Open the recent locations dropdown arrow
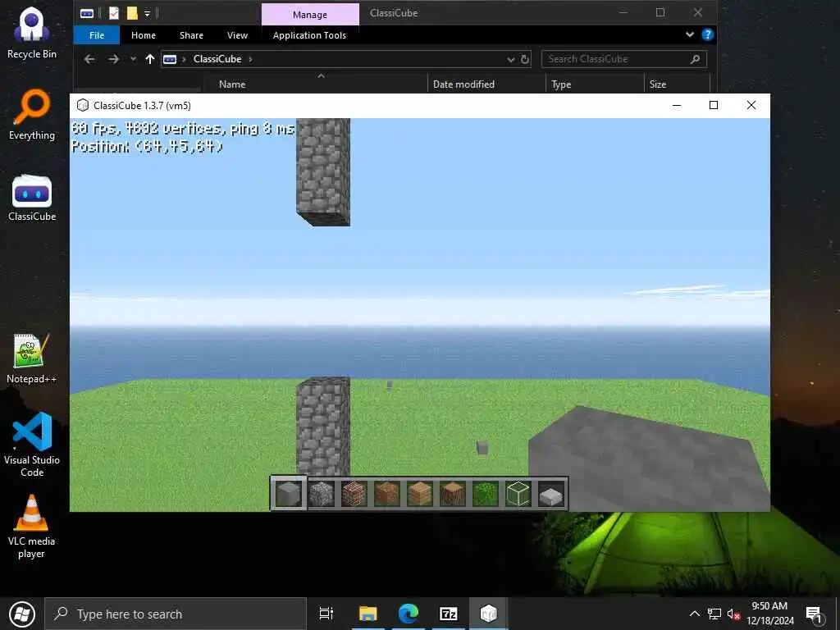Image resolution: width=840 pixels, height=630 pixels. (133, 59)
